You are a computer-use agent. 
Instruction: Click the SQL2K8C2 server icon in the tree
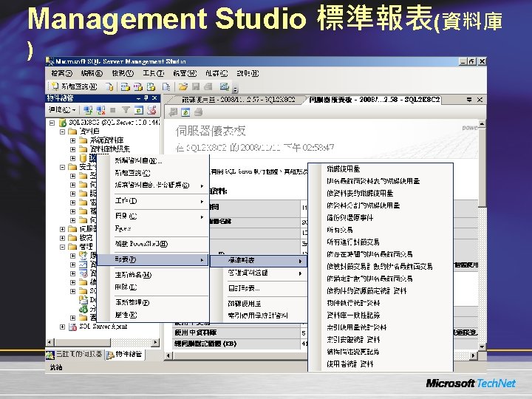[x=63, y=123]
